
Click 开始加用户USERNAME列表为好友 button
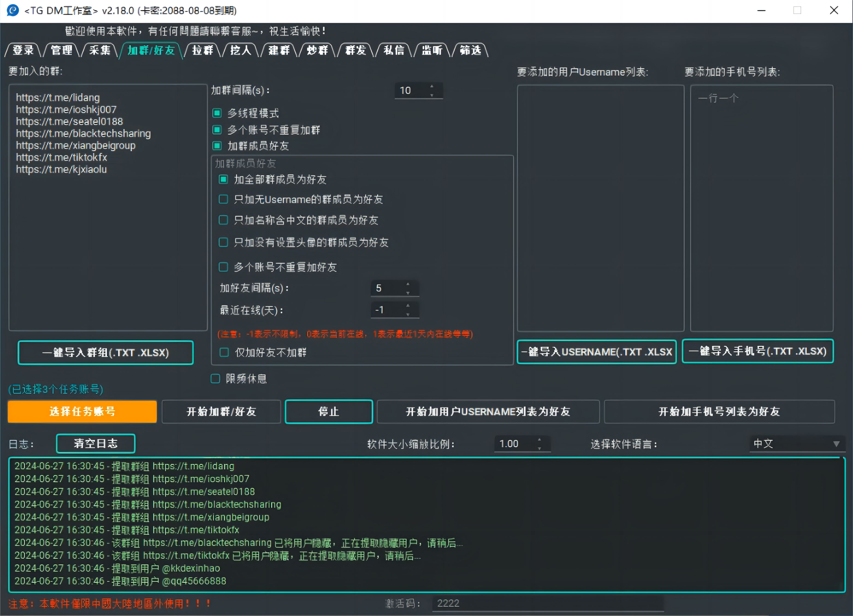tap(488, 412)
